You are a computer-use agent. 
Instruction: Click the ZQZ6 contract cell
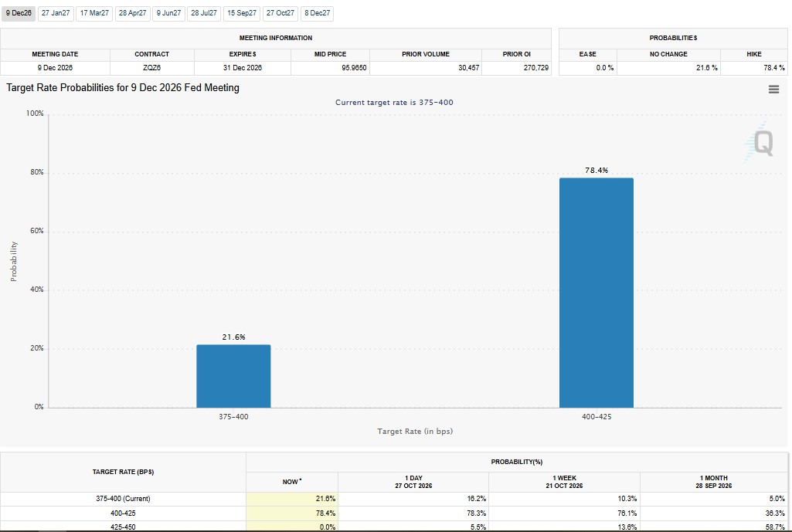point(151,68)
